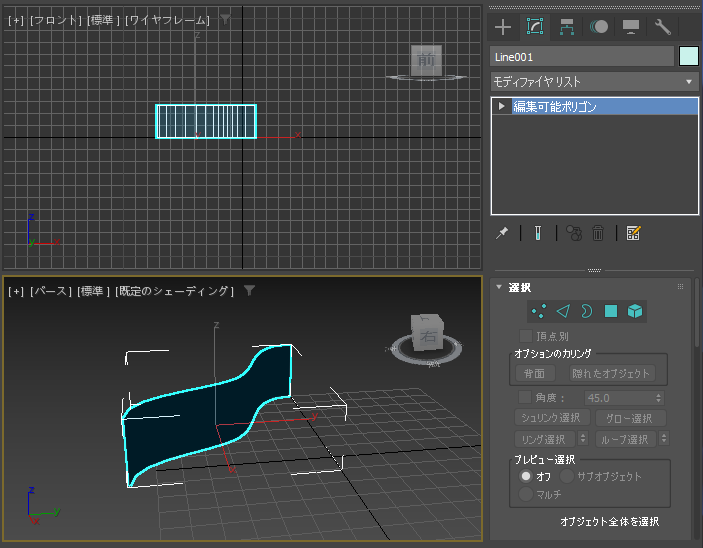Select Vertex sub-object level icon
Image resolution: width=703 pixels, height=548 pixels.
click(540, 312)
